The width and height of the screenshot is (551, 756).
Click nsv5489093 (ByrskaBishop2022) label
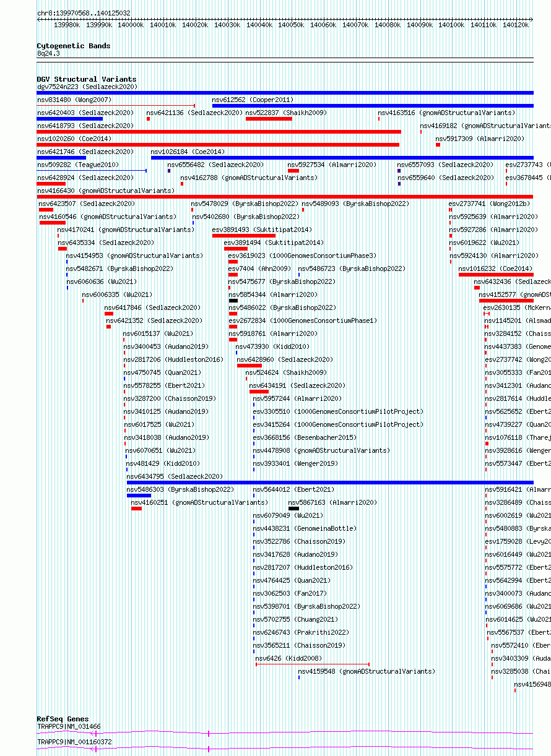point(355,204)
